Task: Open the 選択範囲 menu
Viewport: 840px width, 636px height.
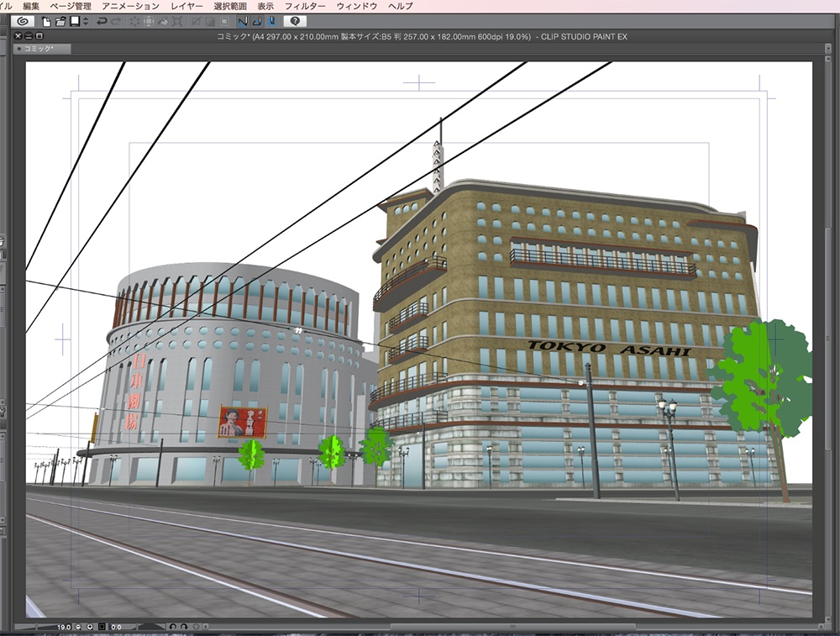Action: point(230,6)
